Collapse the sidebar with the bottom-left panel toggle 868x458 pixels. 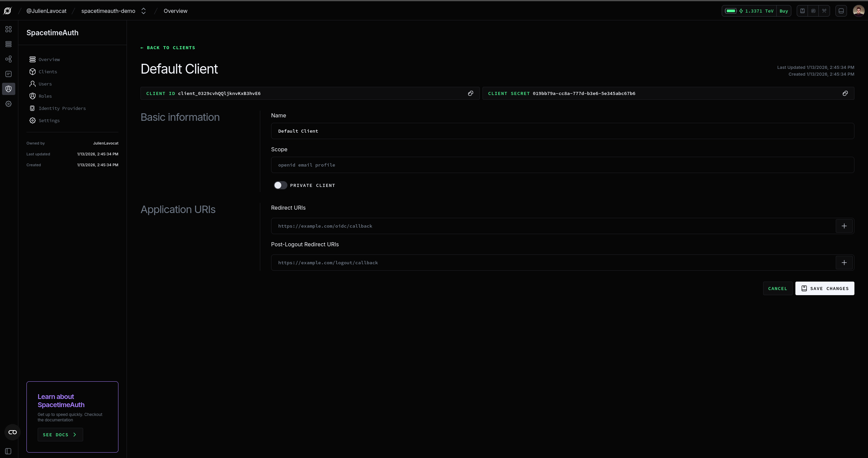[8, 451]
